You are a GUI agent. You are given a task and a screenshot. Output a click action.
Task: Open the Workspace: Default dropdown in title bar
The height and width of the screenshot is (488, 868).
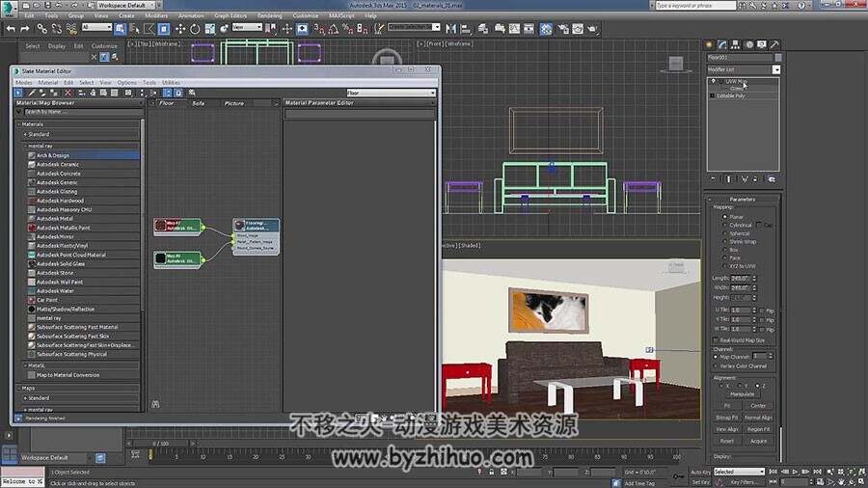[x=128, y=5]
